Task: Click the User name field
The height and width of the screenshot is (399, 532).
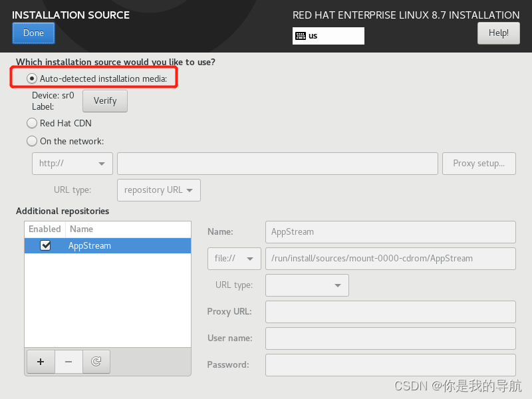Action: click(x=390, y=338)
